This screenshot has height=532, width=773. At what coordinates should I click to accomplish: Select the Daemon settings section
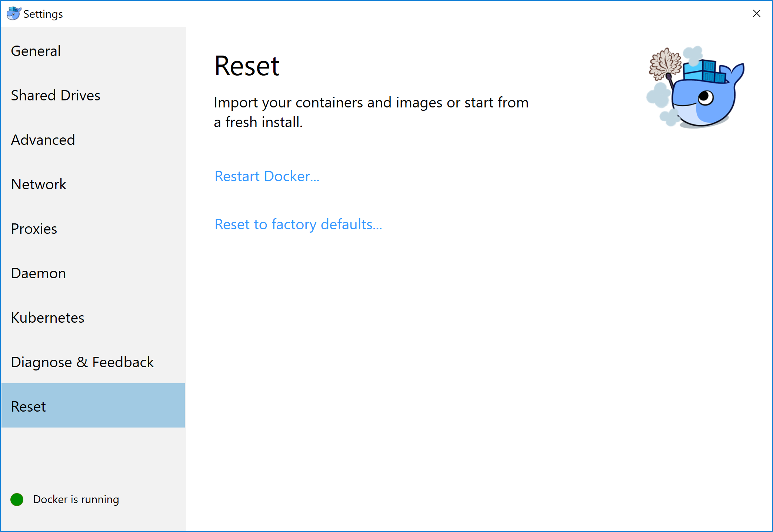(38, 273)
